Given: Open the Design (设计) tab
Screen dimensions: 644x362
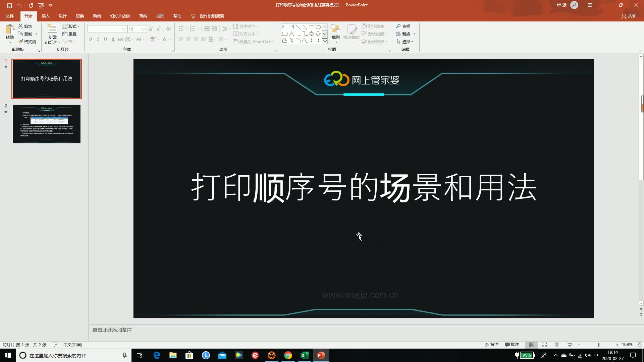Looking at the screenshot, I should point(62,16).
